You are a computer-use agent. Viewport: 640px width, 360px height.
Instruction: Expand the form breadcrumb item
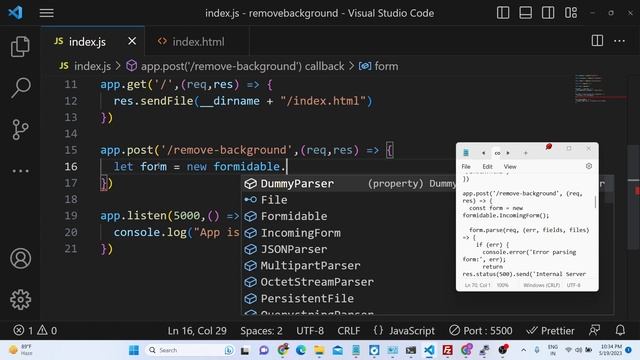pyautogui.click(x=378, y=66)
